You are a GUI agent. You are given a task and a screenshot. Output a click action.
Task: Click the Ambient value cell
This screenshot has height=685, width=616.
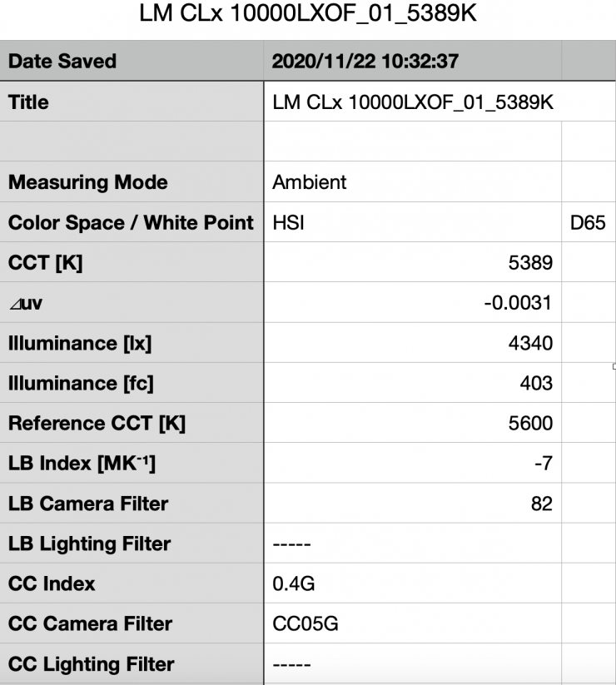tap(413, 182)
